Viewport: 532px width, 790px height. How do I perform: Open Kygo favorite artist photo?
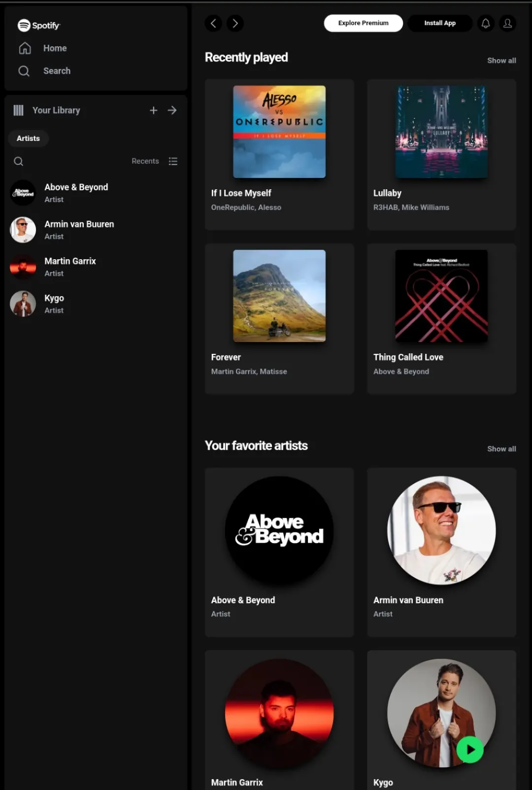coord(441,713)
